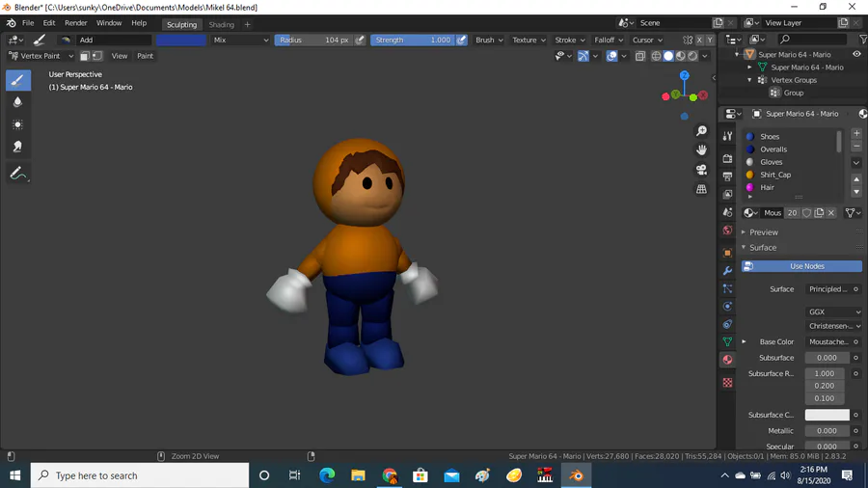Click the Blender logo menu icon
Screen dimensions: 868x488
click(11, 23)
